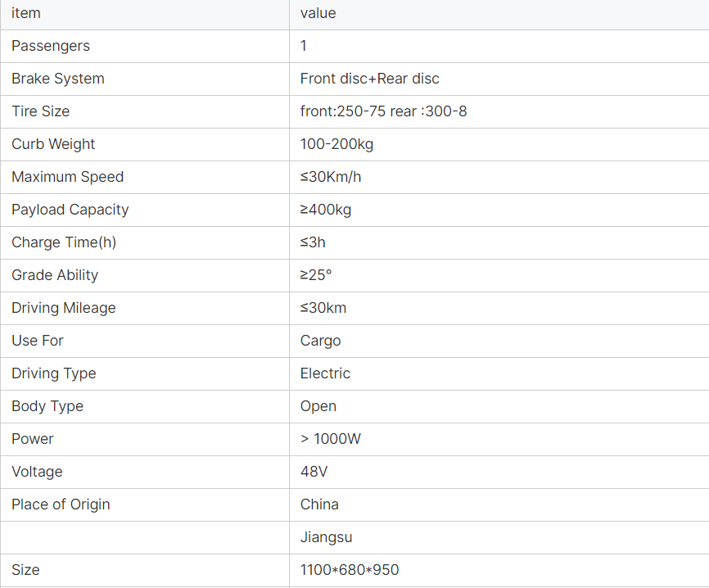The image size is (709, 588).
Task: Click the tire size value 'front:250-75 rear :300-8'
Action: [x=383, y=111]
